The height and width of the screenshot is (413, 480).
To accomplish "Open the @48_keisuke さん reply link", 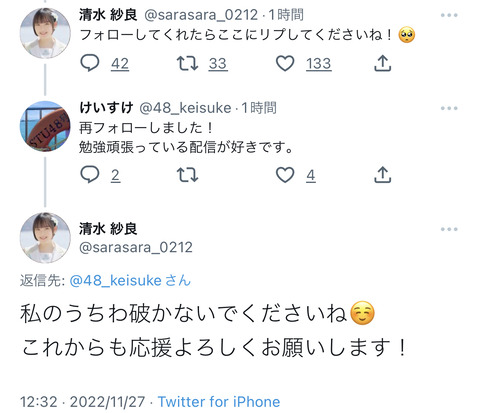I will pyautogui.click(x=130, y=281).
